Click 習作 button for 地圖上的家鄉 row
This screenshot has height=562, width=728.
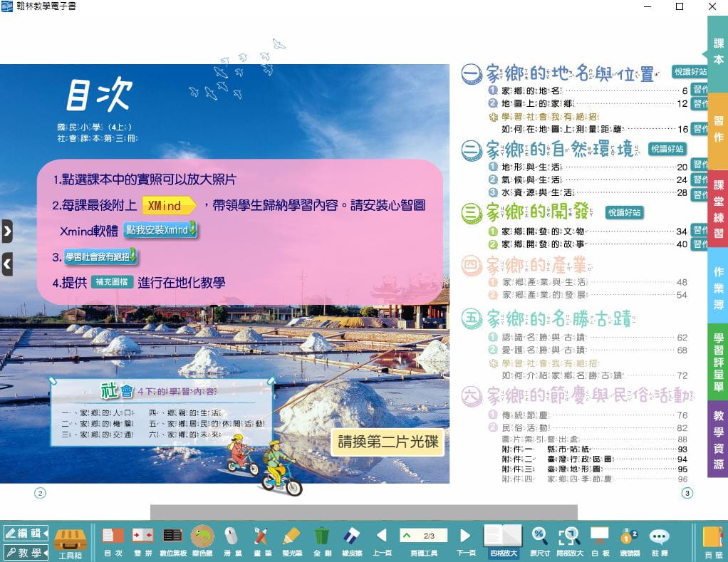[x=700, y=103]
